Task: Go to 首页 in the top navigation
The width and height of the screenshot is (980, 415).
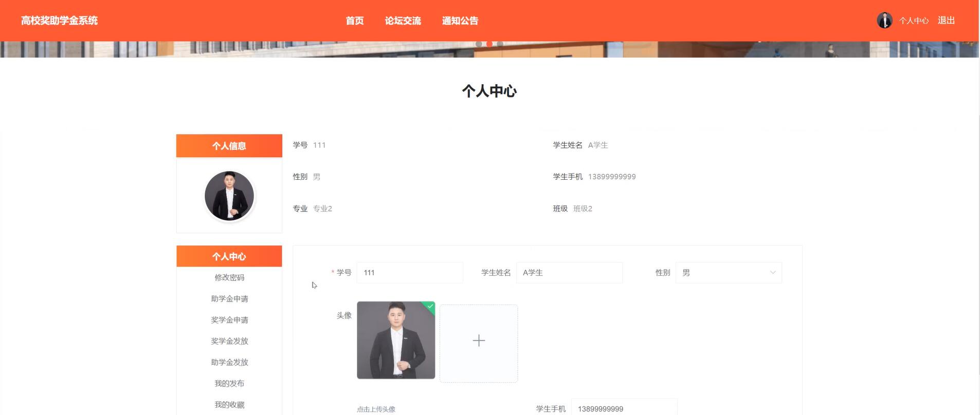Action: (x=355, y=21)
